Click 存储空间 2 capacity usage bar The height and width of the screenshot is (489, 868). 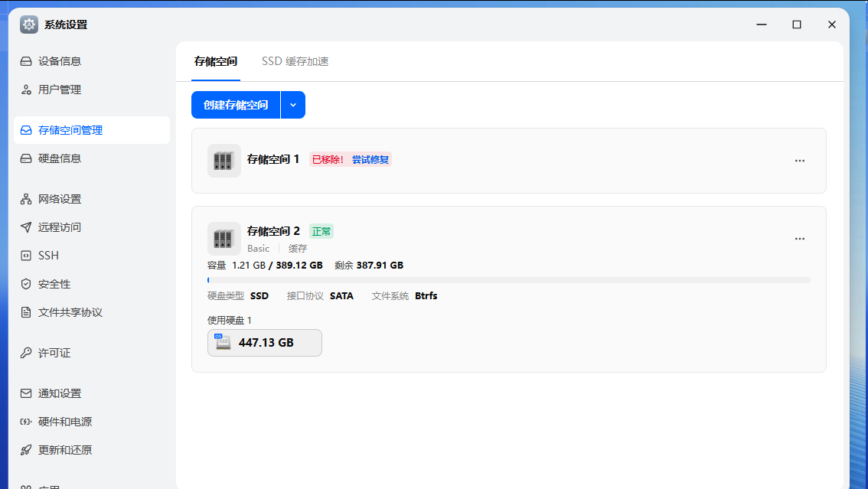pos(509,280)
